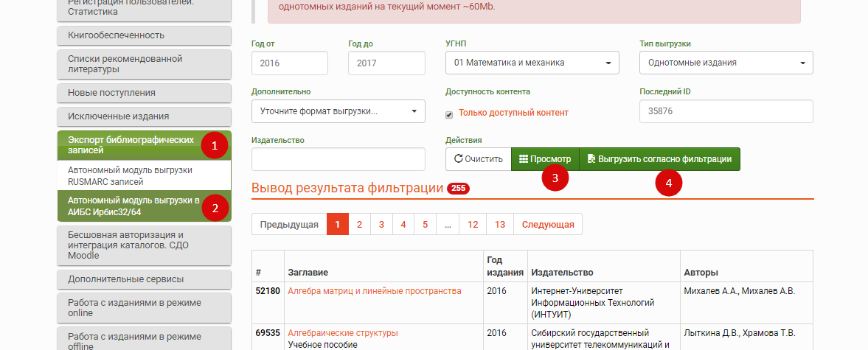
Task: Open Автономный модуль выгрузки RUSMARC записей
Action: click(130, 175)
